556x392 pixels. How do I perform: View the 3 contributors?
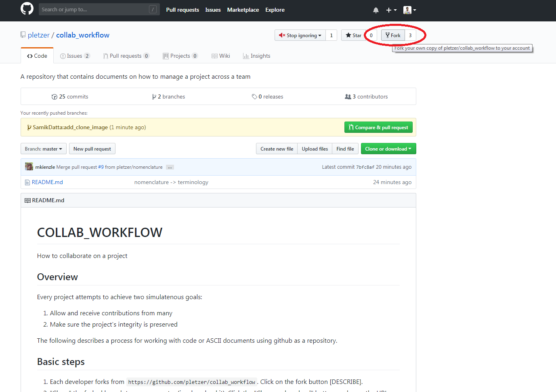click(366, 96)
